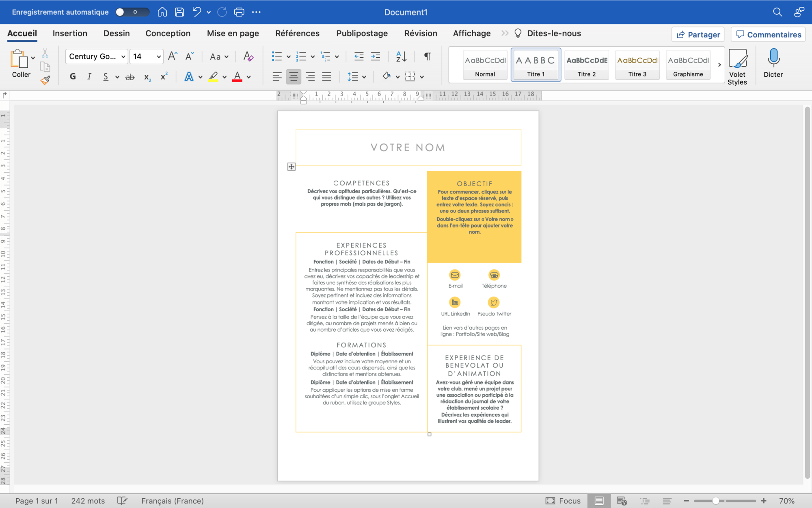The width and height of the screenshot is (812, 508).
Task: Click the Focus mode button
Action: pos(564,501)
